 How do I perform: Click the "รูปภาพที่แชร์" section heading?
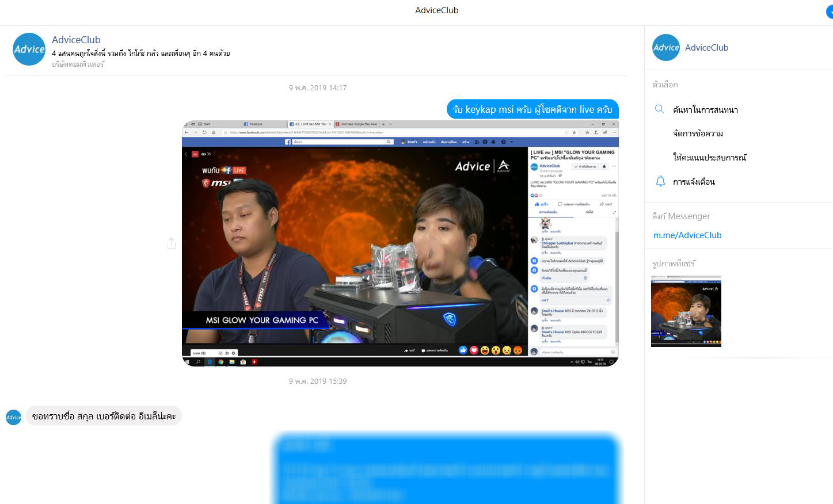tap(674, 264)
